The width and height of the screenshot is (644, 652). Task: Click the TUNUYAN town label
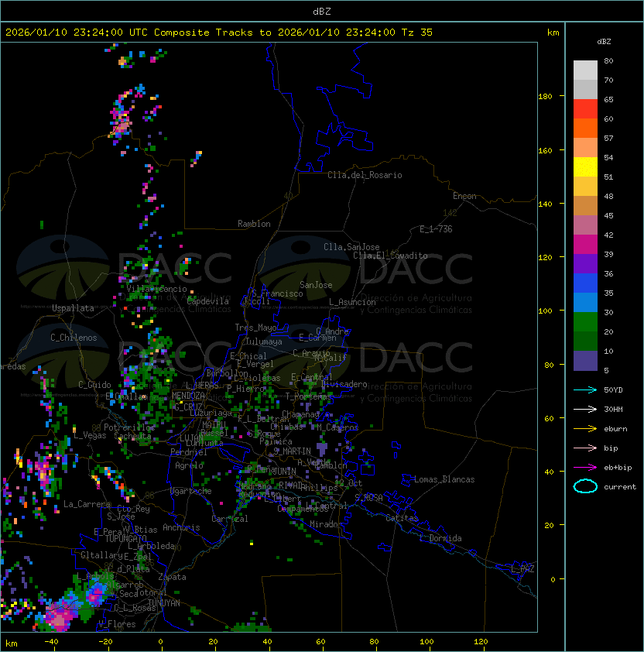(x=164, y=603)
